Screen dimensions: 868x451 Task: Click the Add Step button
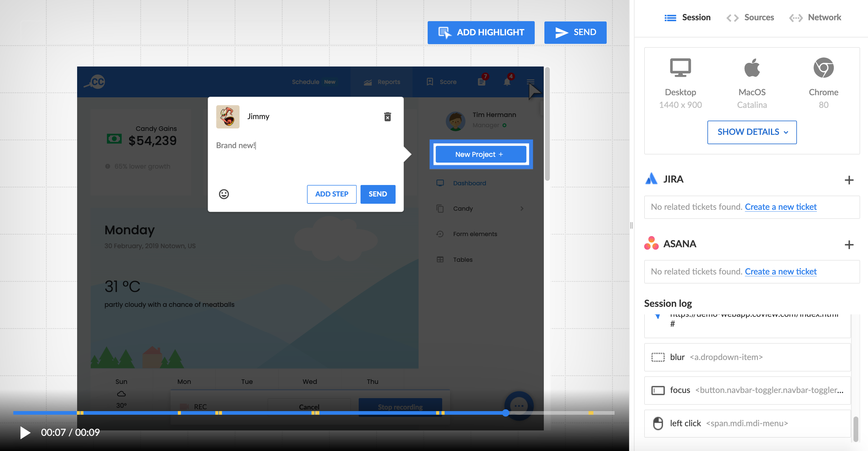pos(331,194)
